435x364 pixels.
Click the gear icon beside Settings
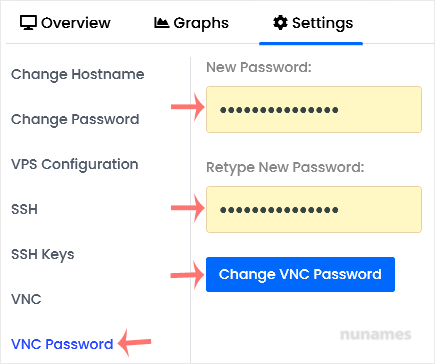tap(280, 23)
